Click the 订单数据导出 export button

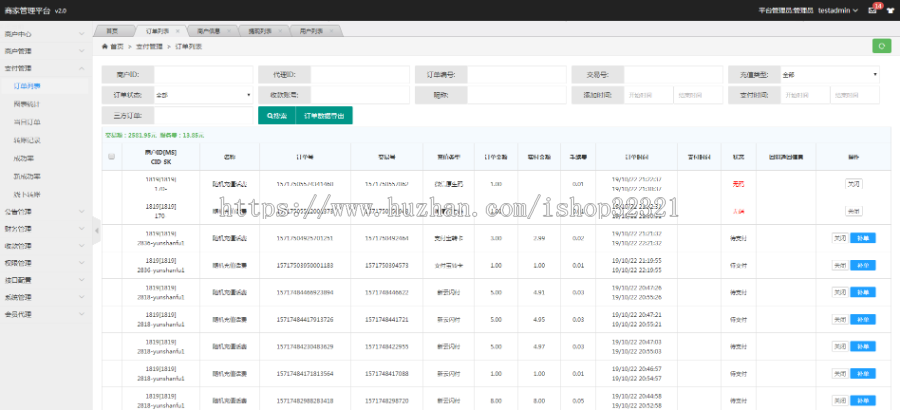[324, 116]
